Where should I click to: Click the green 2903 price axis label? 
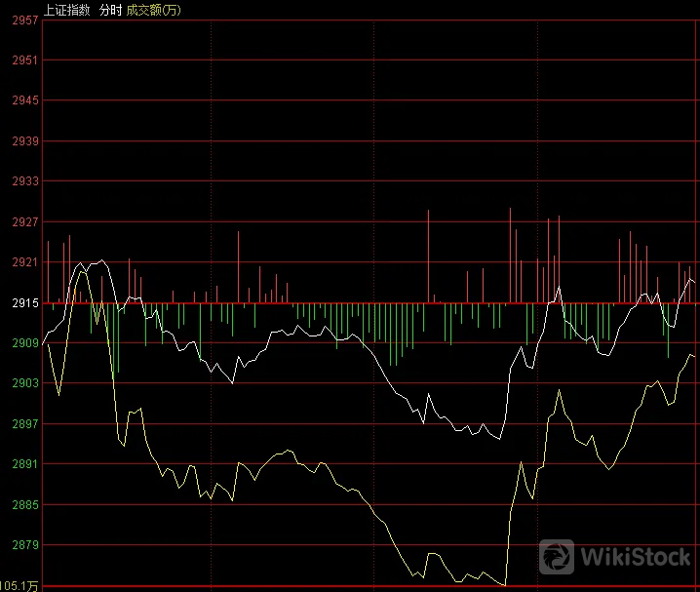click(x=25, y=383)
